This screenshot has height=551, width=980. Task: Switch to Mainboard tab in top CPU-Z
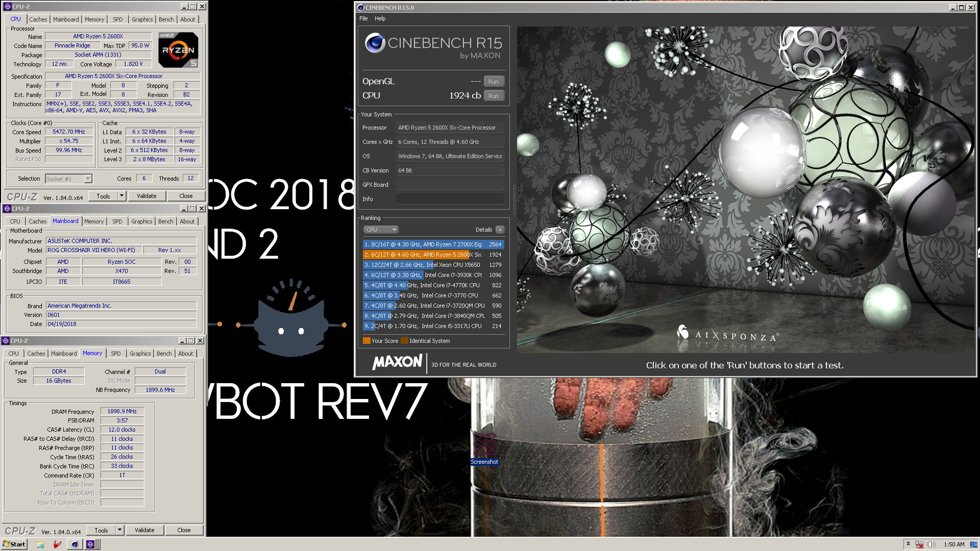pos(66,19)
